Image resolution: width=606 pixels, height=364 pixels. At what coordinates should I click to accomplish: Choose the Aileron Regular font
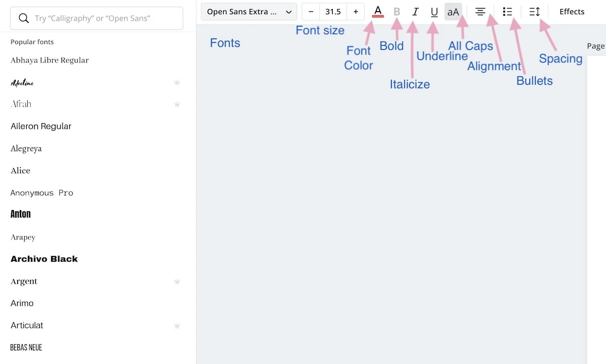(41, 126)
